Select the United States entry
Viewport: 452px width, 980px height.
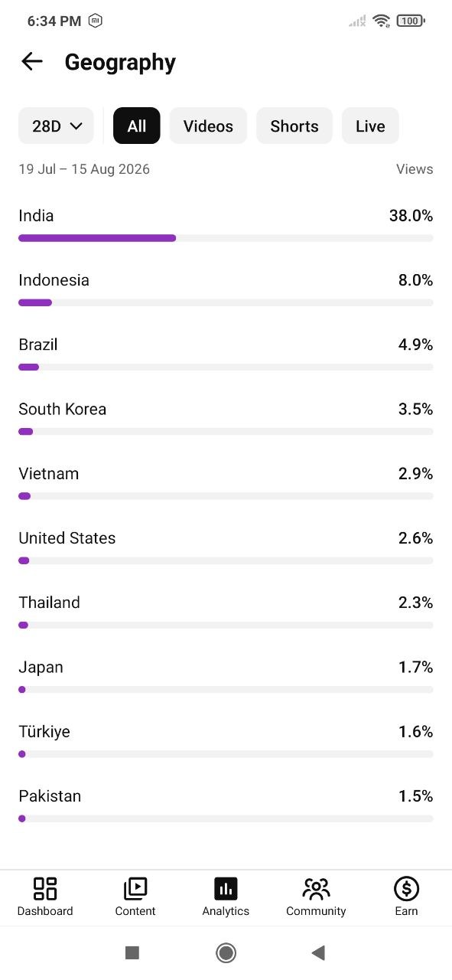[x=226, y=547]
